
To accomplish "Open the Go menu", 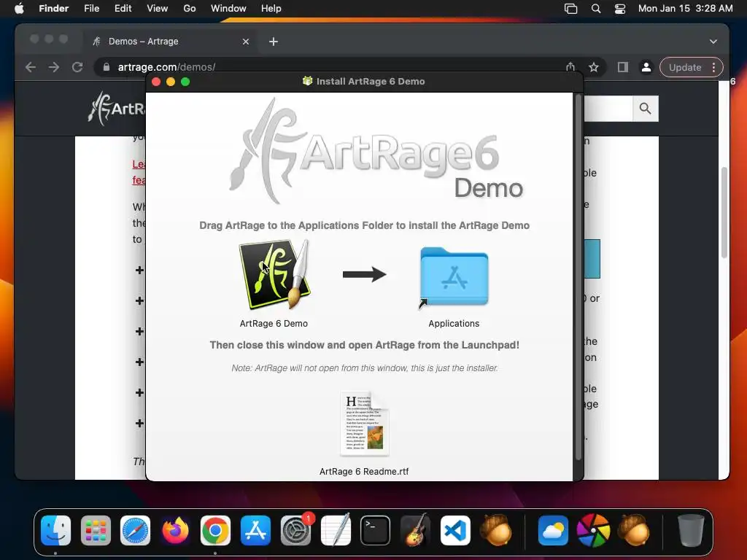I will pos(190,9).
